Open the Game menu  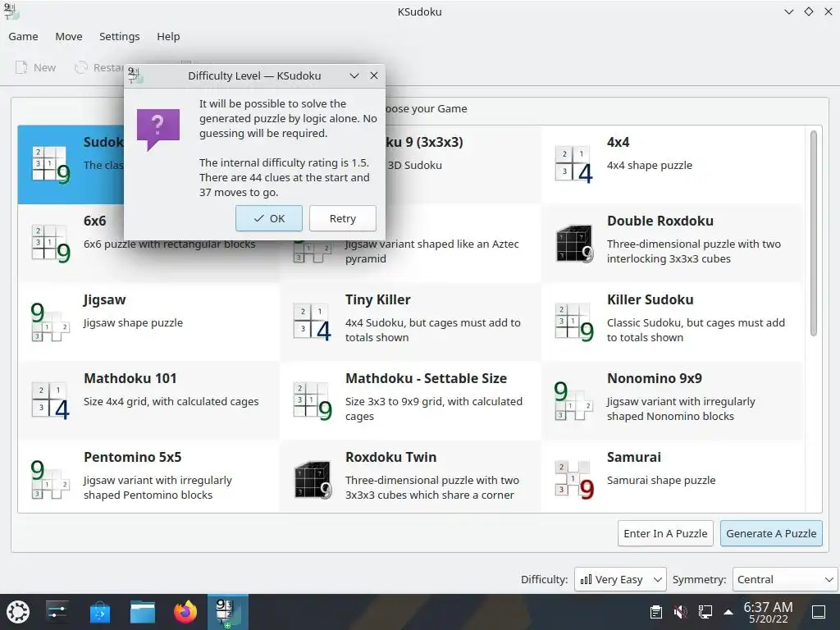tap(23, 36)
